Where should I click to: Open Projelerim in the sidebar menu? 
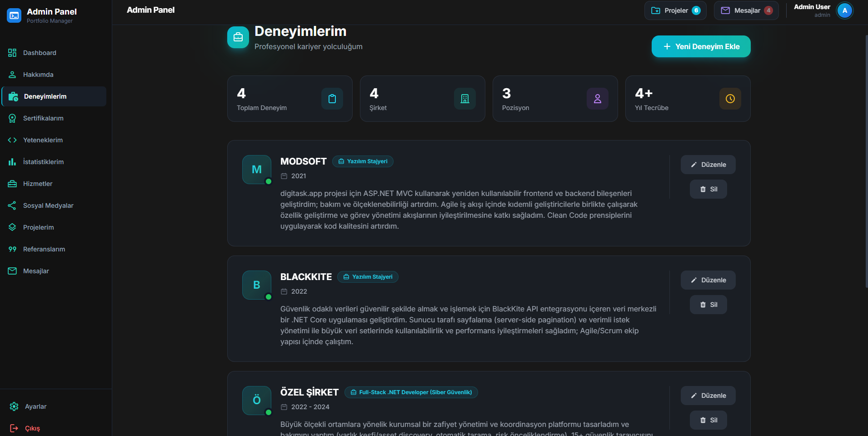click(x=39, y=227)
